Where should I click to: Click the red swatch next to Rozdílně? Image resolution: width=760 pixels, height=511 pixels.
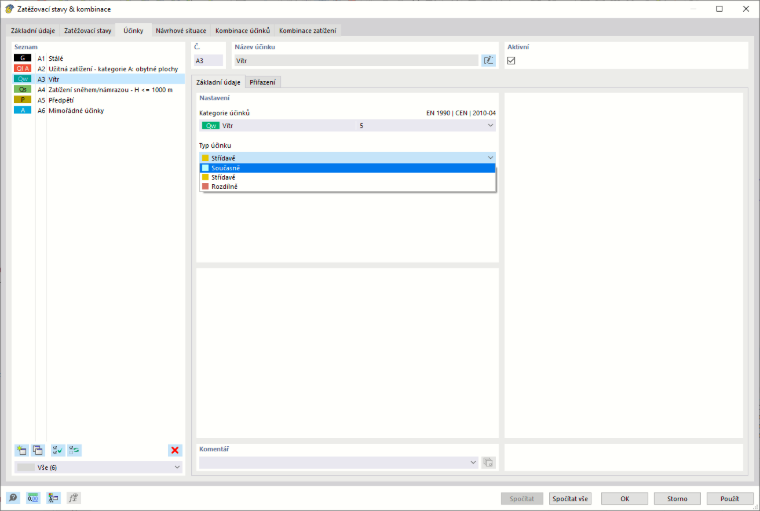206,187
